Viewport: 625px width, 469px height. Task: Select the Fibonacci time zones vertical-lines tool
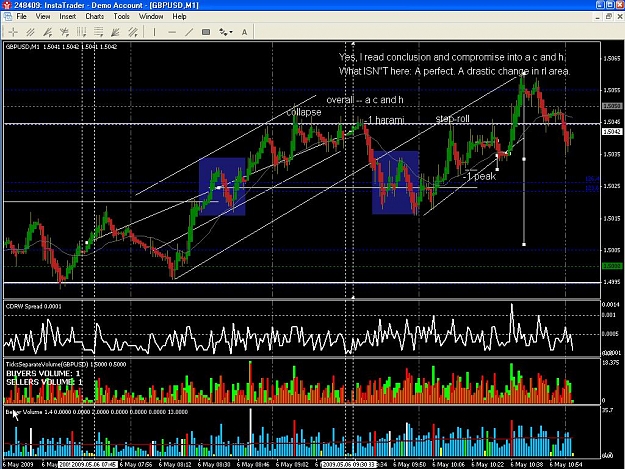81,32
